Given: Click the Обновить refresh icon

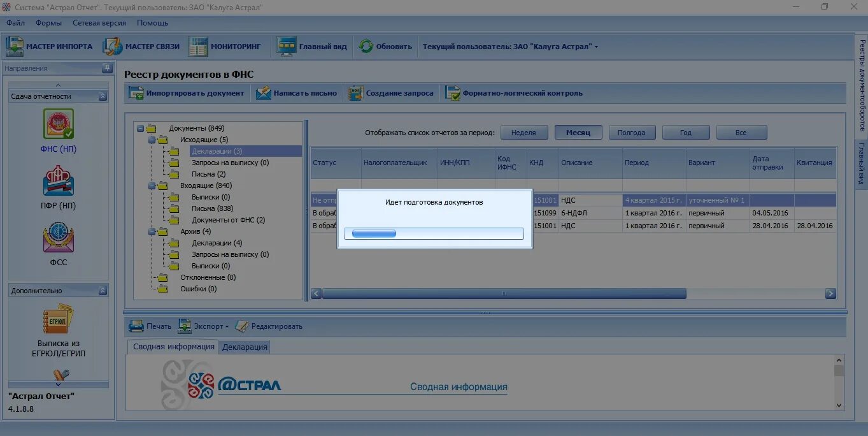Looking at the screenshot, I should [x=366, y=47].
